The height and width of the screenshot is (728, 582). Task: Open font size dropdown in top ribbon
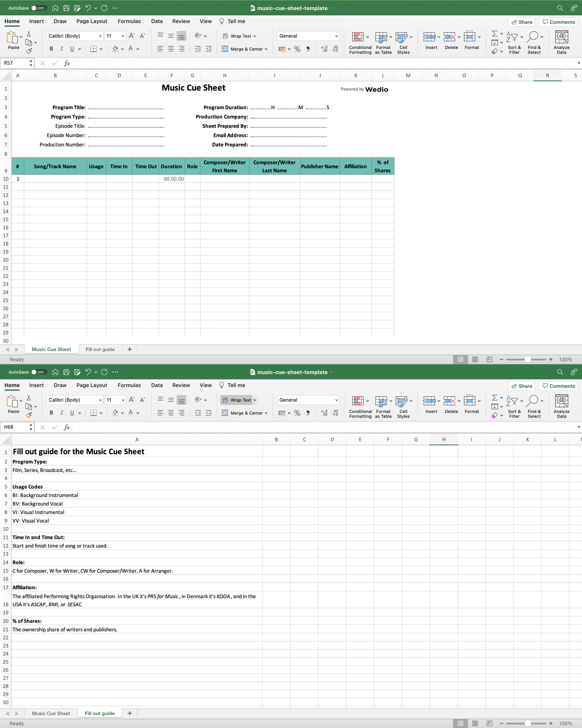[123, 36]
